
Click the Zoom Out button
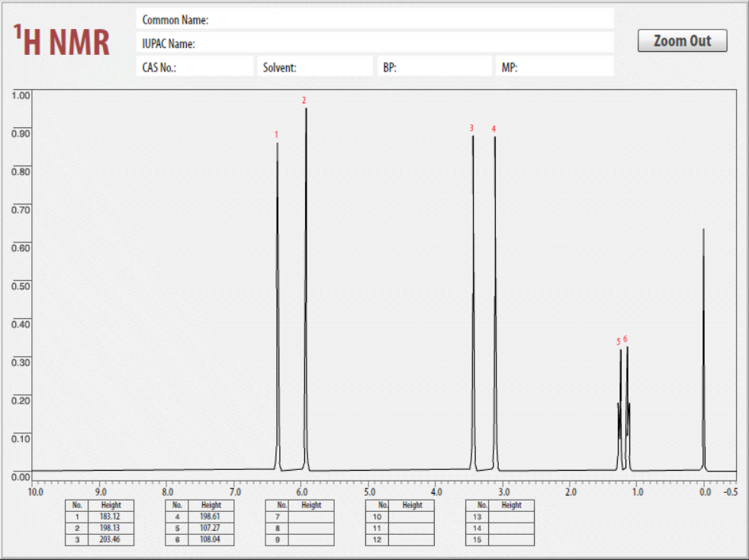(682, 40)
